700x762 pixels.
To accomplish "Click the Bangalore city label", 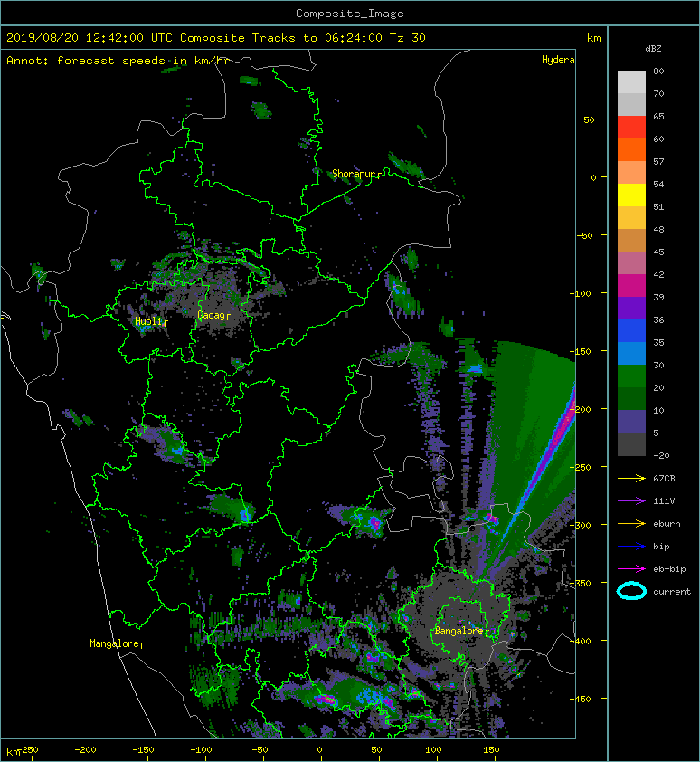I will tap(459, 631).
